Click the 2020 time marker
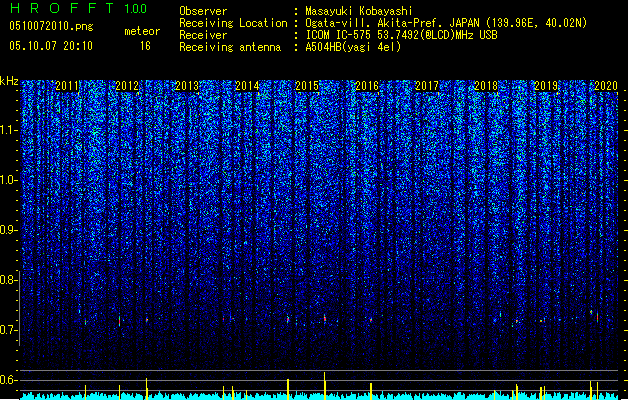Image resolution: width=629 pixels, height=400 pixels. (x=606, y=86)
